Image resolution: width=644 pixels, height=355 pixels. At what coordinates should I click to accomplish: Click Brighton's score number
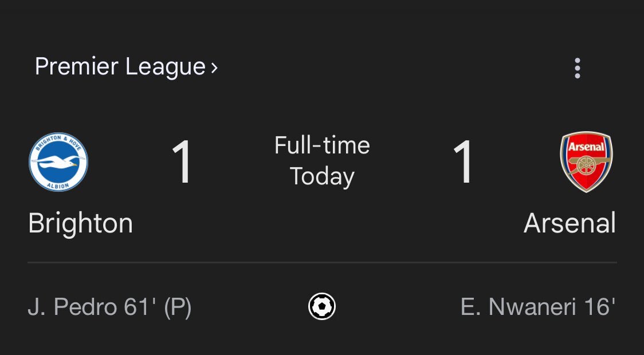click(182, 162)
